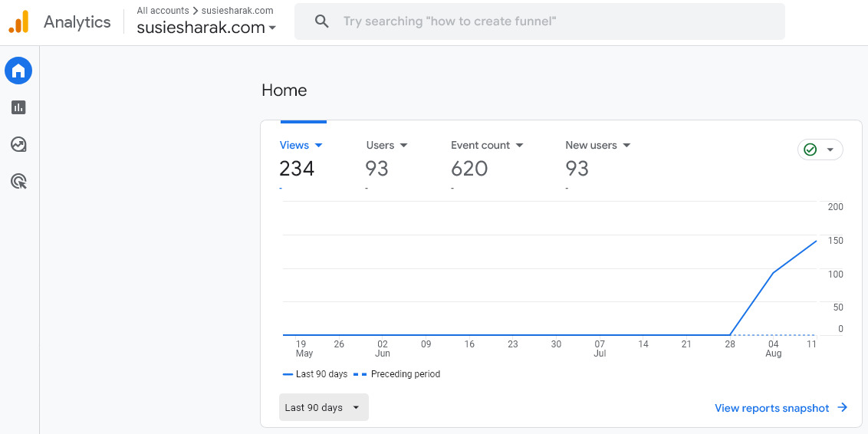Image resolution: width=868 pixels, height=434 pixels.
Task: Open the susiesharak.com property selector
Action: click(206, 28)
